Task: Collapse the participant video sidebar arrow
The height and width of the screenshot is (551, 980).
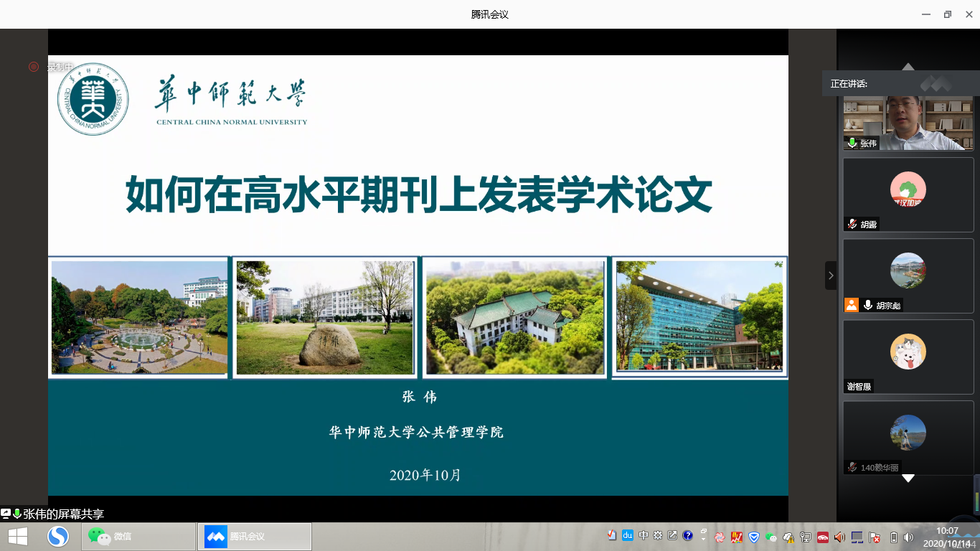Action: [x=831, y=275]
